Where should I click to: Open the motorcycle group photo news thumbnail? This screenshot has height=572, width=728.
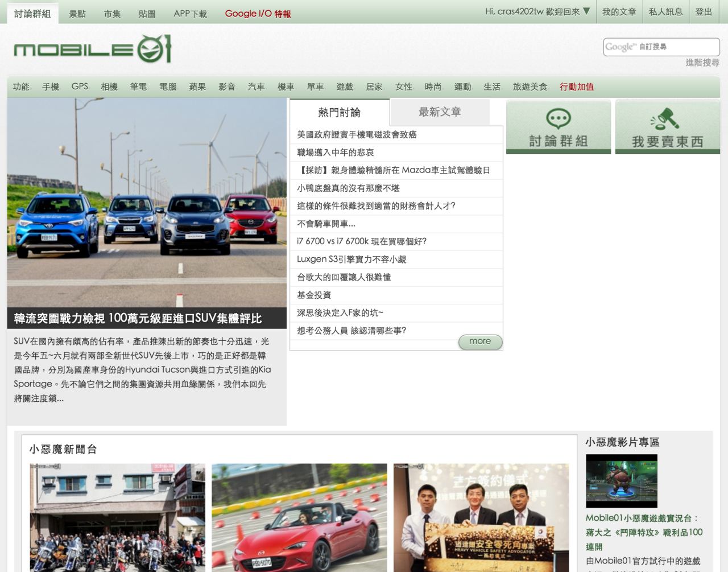tap(117, 517)
